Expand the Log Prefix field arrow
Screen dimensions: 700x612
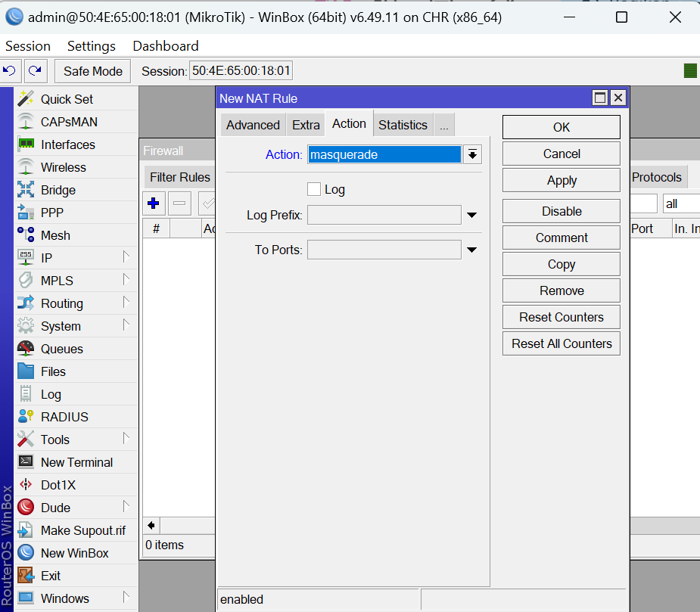[472, 215]
